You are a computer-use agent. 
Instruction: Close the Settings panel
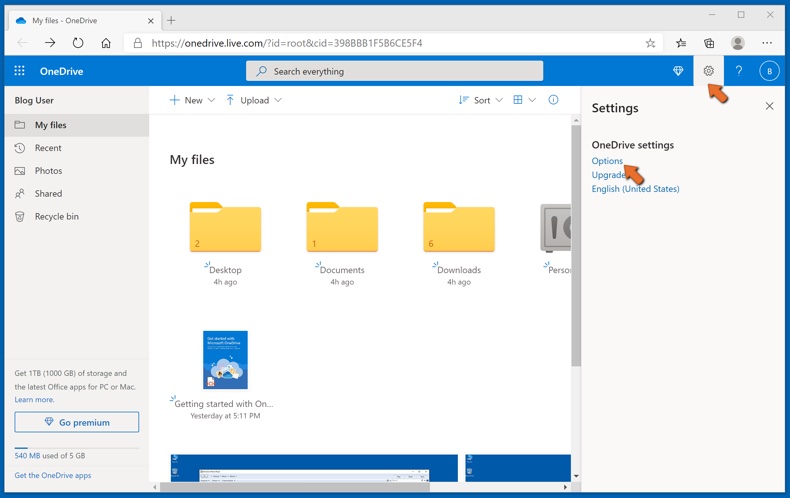point(769,106)
